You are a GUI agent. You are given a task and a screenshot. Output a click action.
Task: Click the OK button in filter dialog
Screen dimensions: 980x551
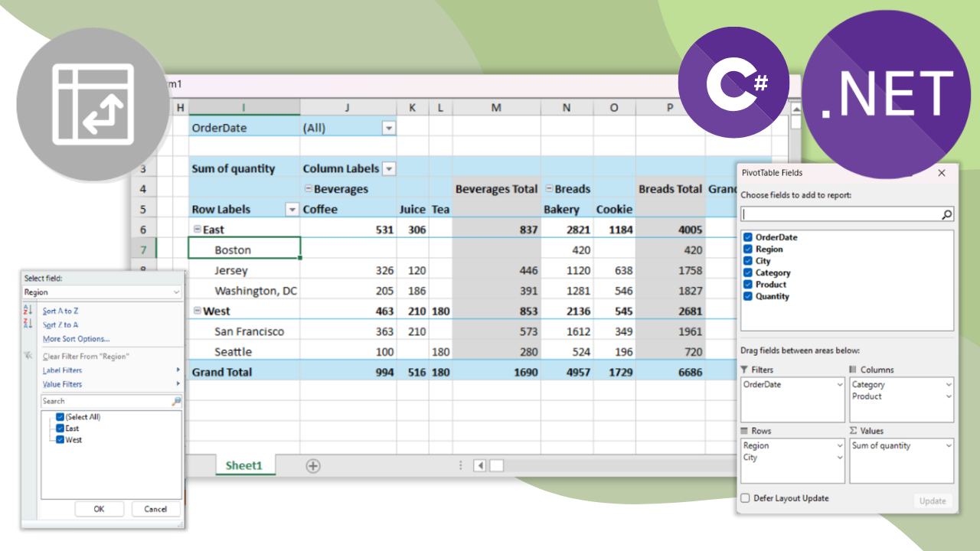coord(99,509)
